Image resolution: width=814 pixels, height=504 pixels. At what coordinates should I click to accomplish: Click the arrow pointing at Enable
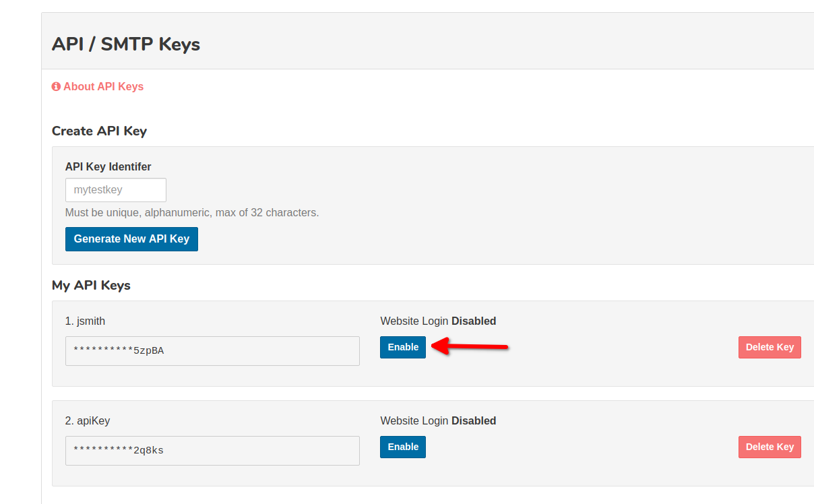pos(472,346)
